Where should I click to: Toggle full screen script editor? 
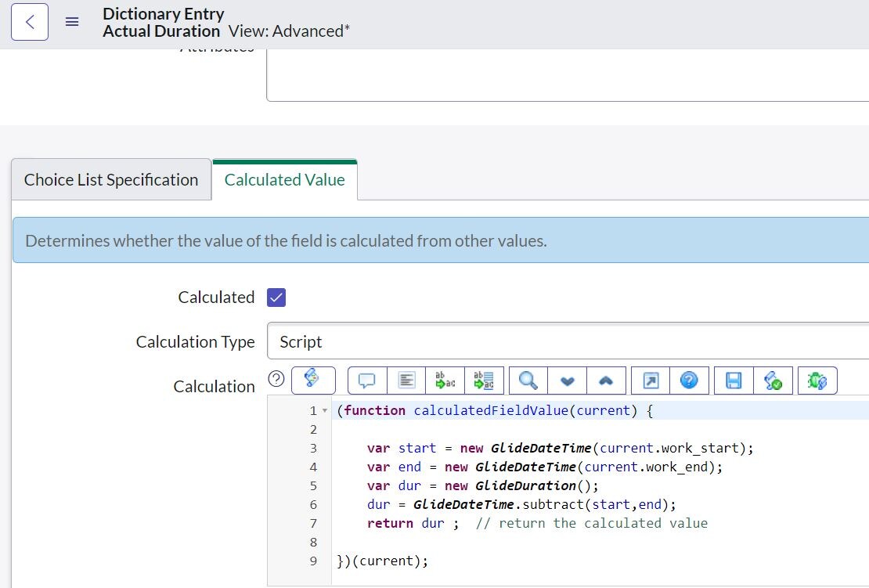[651, 381]
